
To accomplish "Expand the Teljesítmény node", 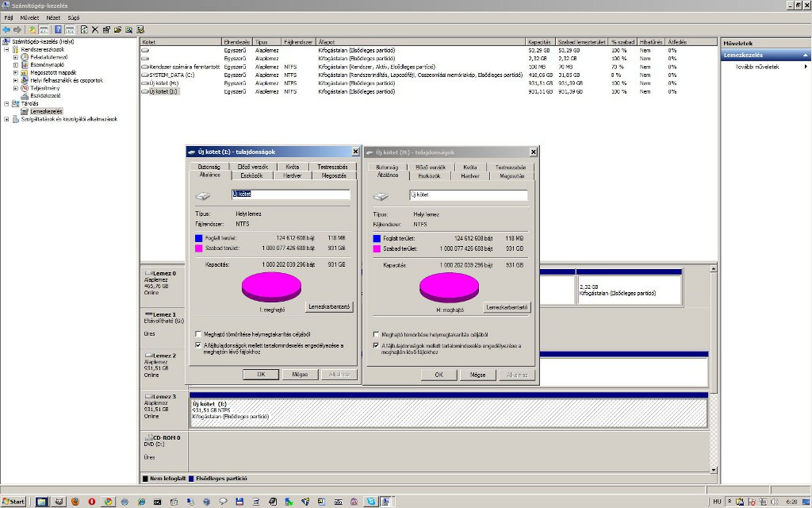I will pos(16,88).
